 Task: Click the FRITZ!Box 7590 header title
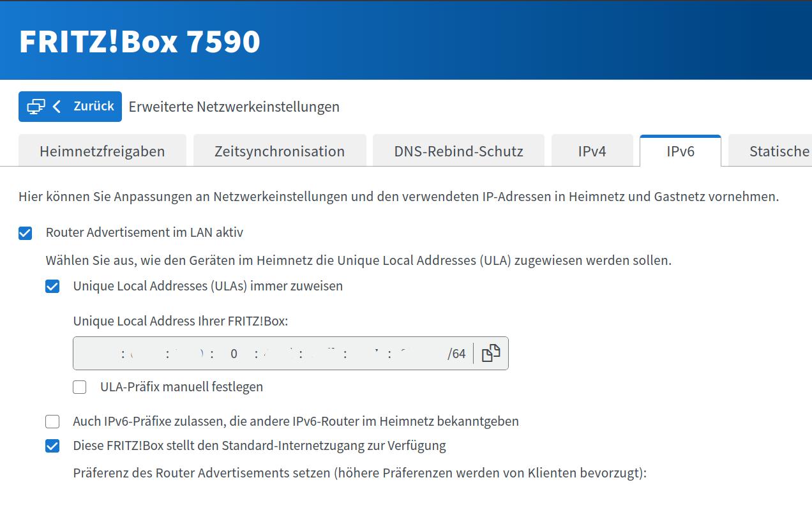pos(140,41)
